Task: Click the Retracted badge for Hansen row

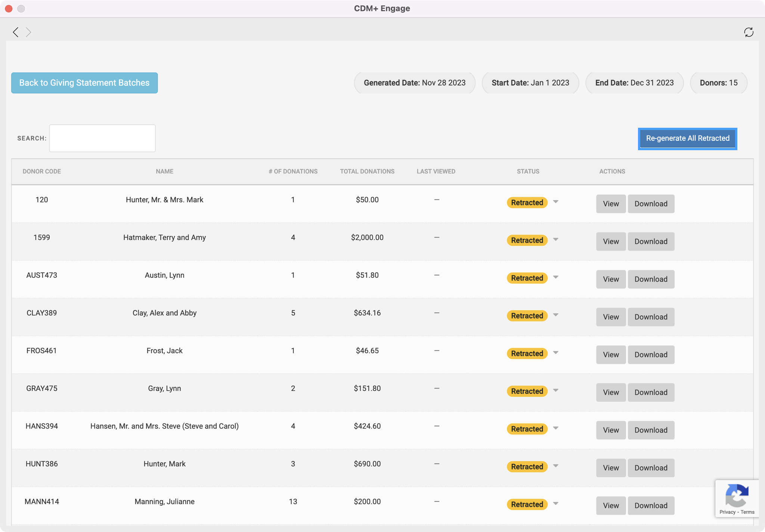Action: click(x=527, y=429)
